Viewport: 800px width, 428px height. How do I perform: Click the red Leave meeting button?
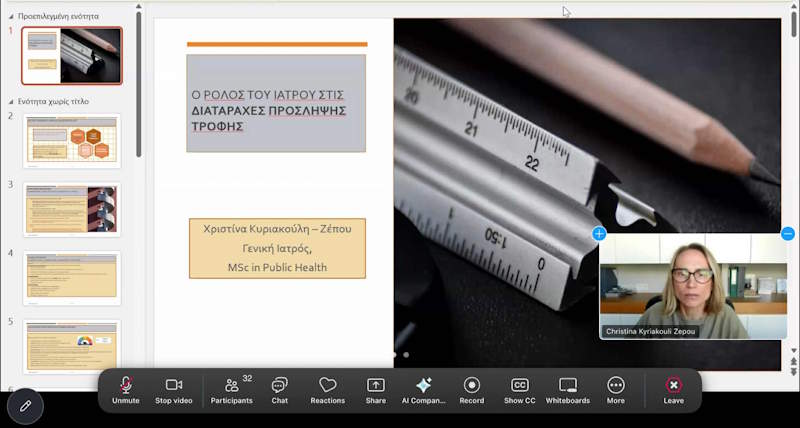[674, 385]
